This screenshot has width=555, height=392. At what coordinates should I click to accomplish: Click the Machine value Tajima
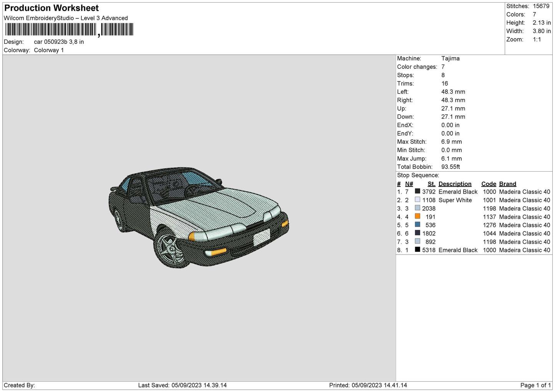click(x=450, y=58)
